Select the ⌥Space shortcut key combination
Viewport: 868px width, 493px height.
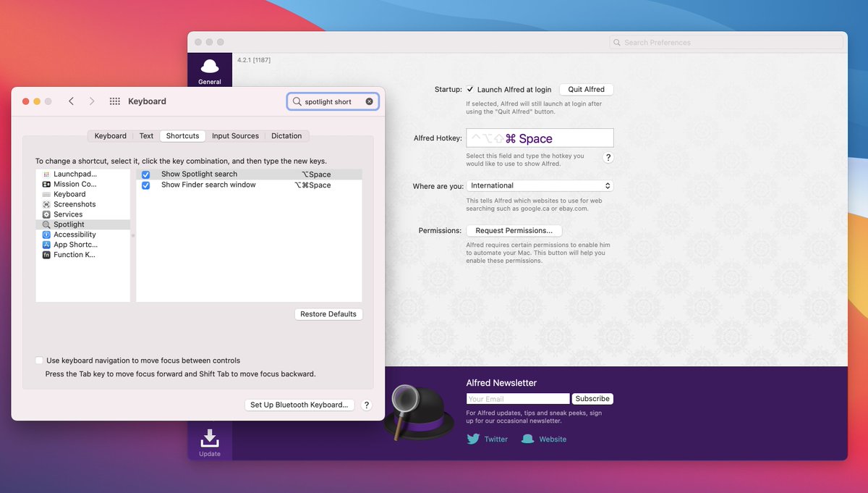point(316,174)
